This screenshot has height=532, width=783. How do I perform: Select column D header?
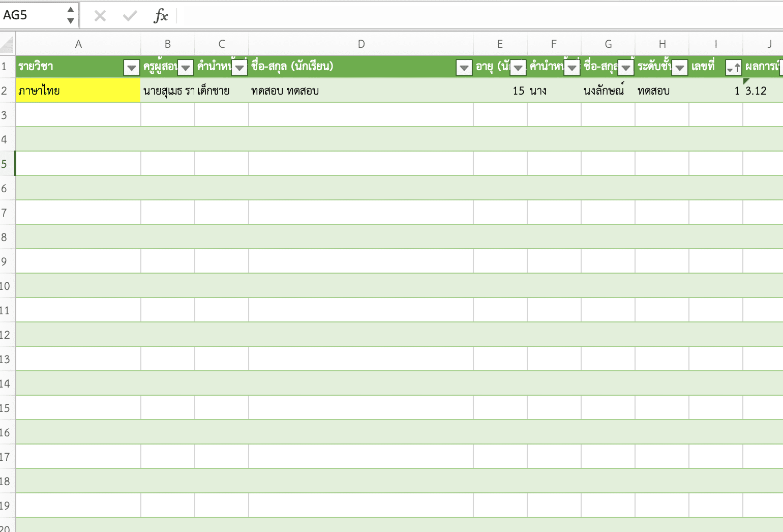click(x=361, y=44)
